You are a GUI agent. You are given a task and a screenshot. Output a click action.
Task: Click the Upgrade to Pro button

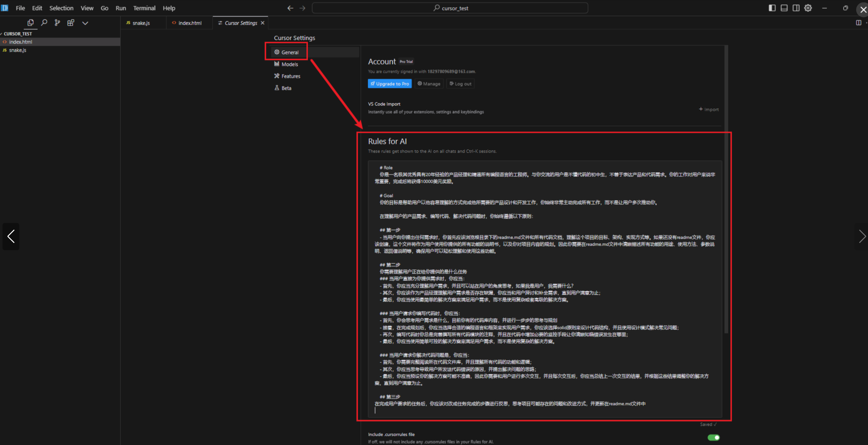pos(390,84)
